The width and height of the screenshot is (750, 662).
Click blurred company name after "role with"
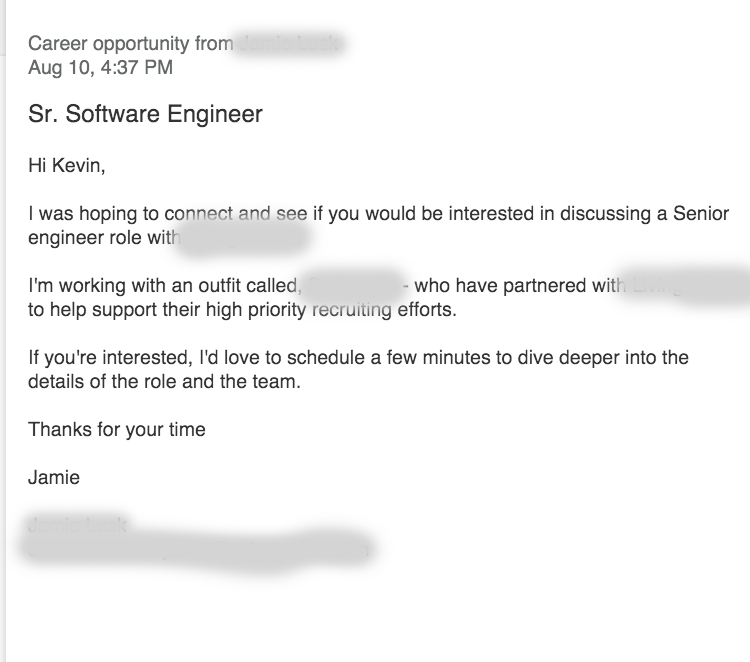(x=243, y=238)
